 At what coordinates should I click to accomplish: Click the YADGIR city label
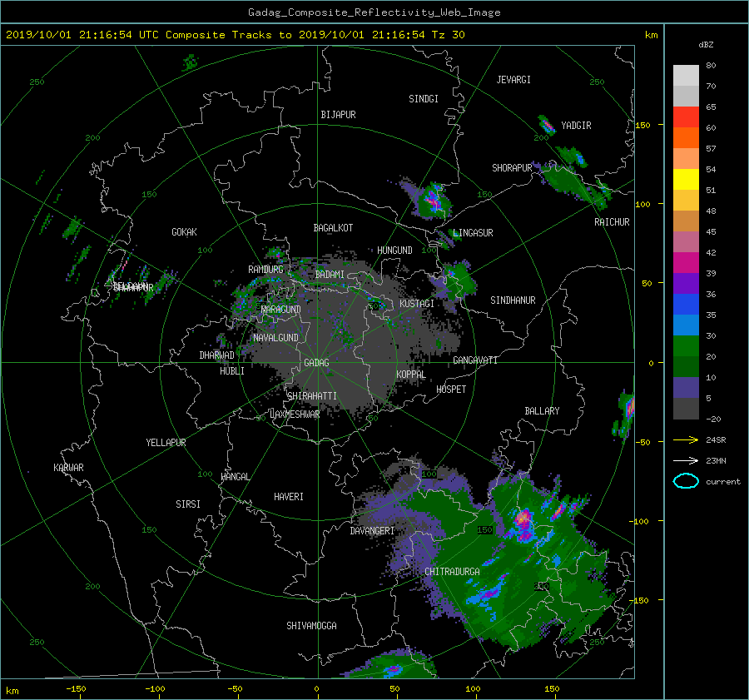pos(576,126)
